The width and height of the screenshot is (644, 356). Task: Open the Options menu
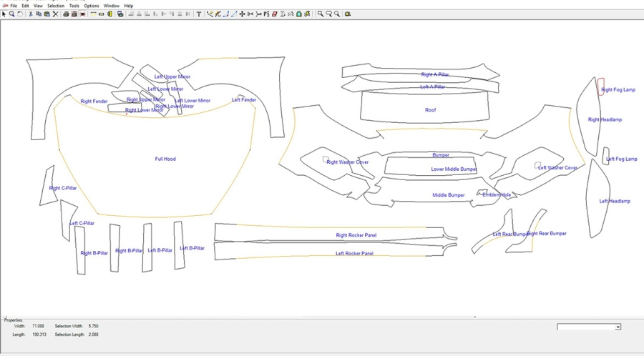tap(92, 6)
